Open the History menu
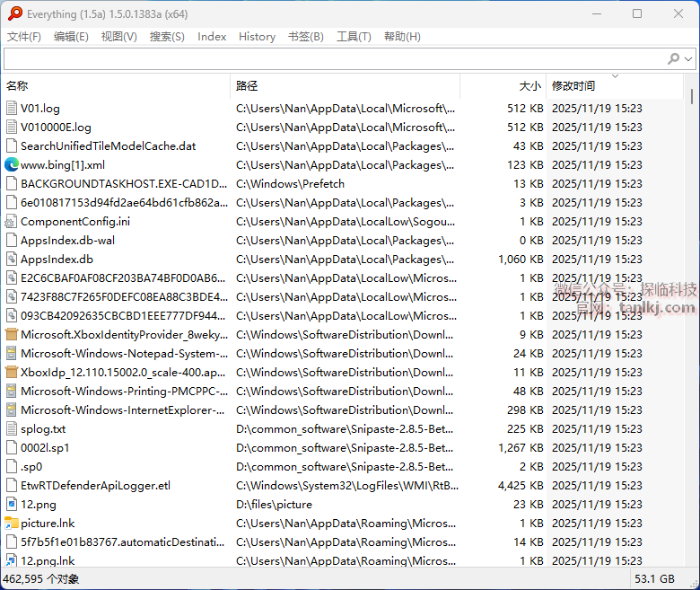Screen dimensions: 700x590 click(x=258, y=37)
